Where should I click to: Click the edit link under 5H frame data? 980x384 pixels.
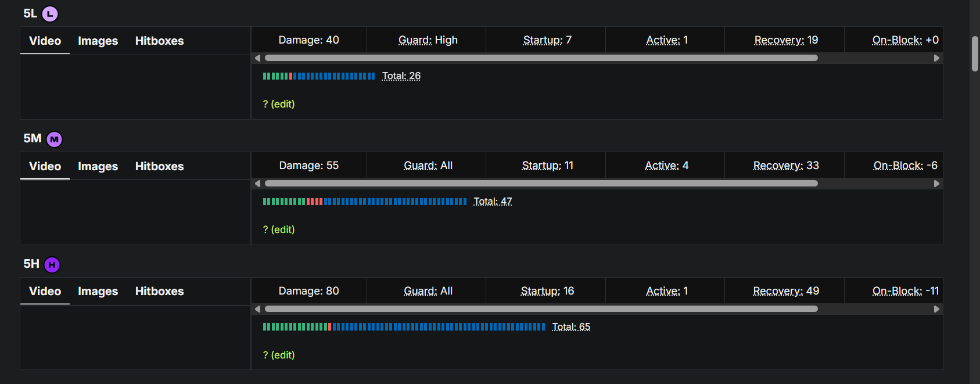click(x=282, y=355)
